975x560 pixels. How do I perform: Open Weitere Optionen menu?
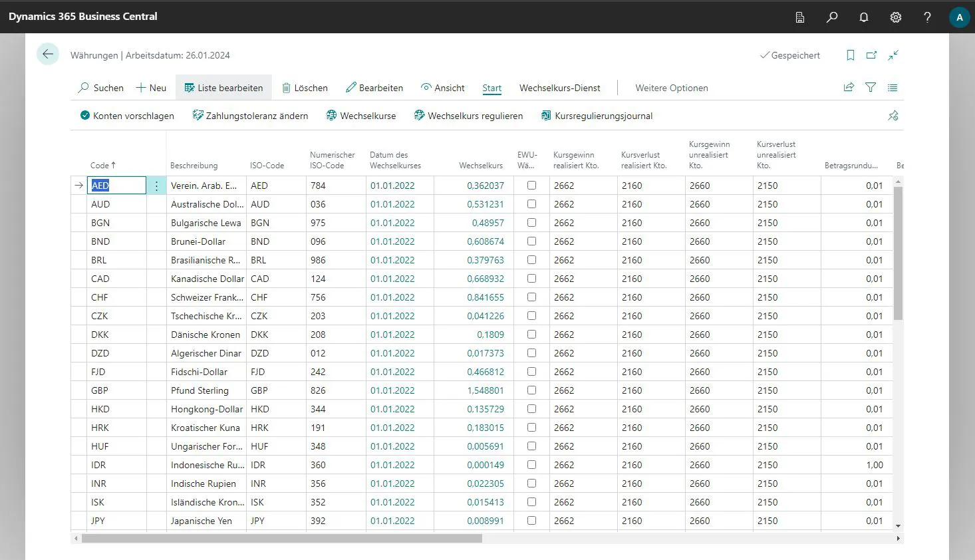pyautogui.click(x=671, y=88)
